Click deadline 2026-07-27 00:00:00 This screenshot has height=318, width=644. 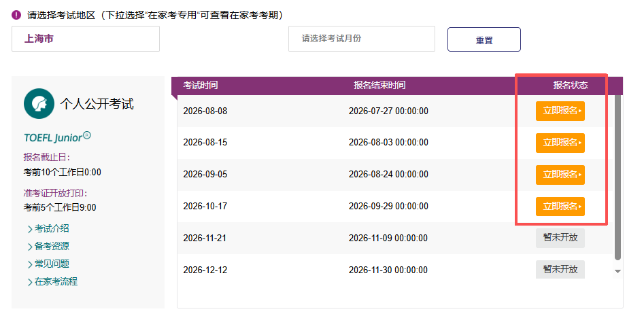(388, 111)
